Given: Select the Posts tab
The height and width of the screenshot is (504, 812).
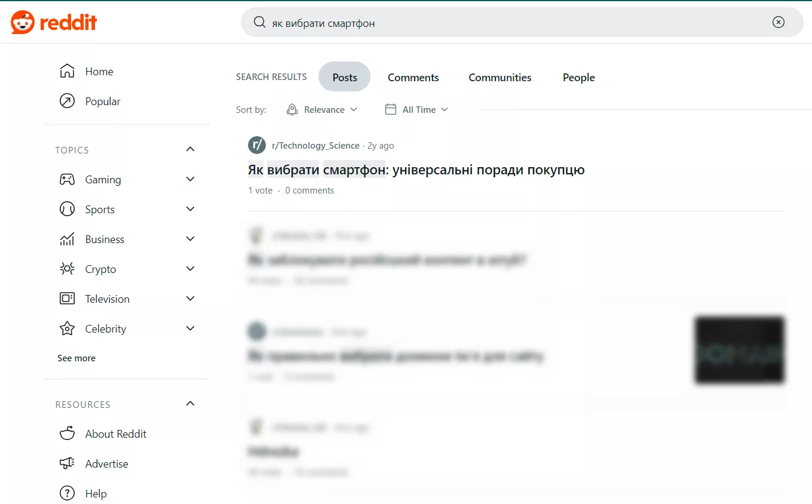Looking at the screenshot, I should click(x=345, y=77).
